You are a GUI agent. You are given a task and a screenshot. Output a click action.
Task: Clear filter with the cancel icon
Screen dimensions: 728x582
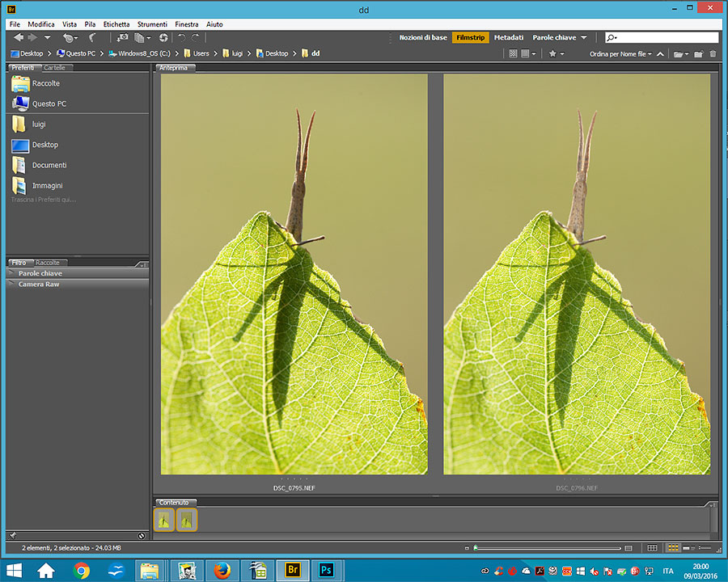coord(142,536)
